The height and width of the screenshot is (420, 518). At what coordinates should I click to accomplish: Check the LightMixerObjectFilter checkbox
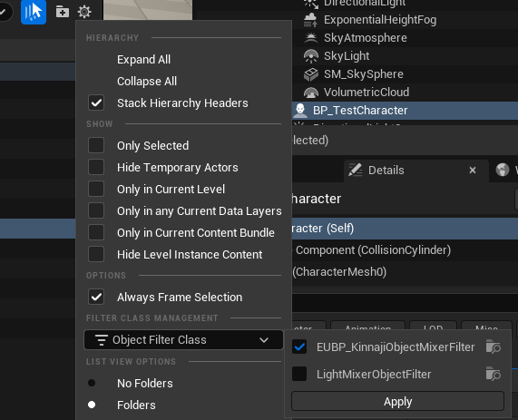(x=299, y=374)
